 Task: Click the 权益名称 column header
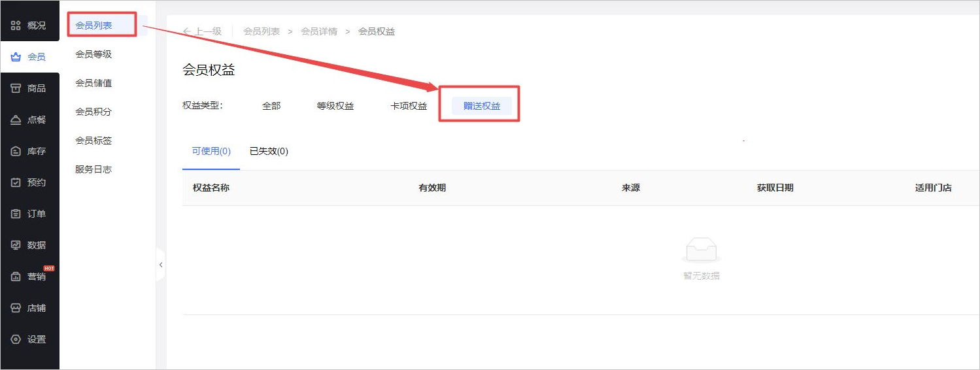pyautogui.click(x=211, y=188)
